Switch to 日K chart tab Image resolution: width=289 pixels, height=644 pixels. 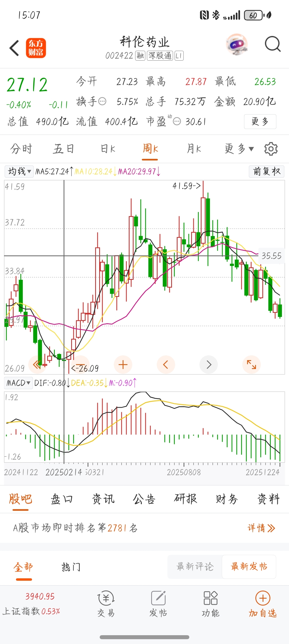point(108,149)
